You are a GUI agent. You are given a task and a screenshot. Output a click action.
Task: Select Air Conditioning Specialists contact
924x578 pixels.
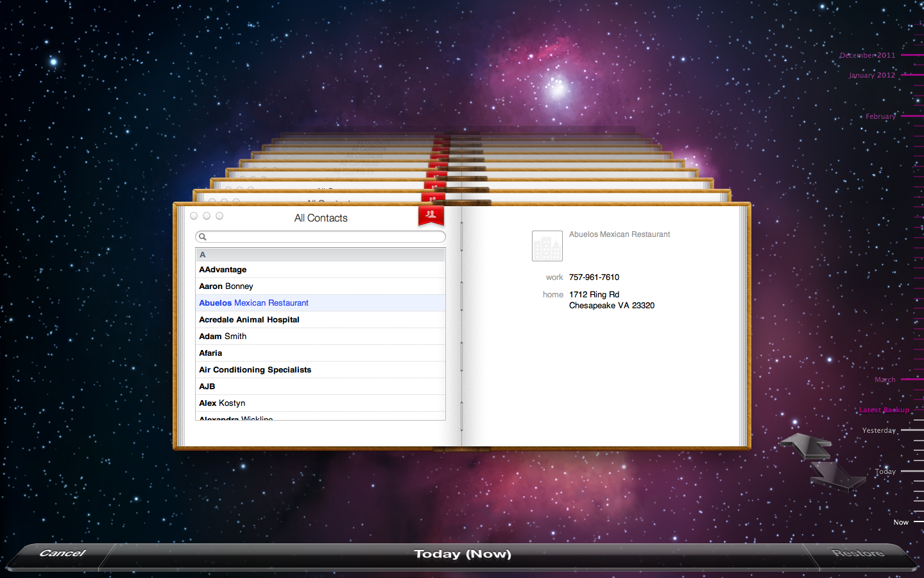click(320, 370)
